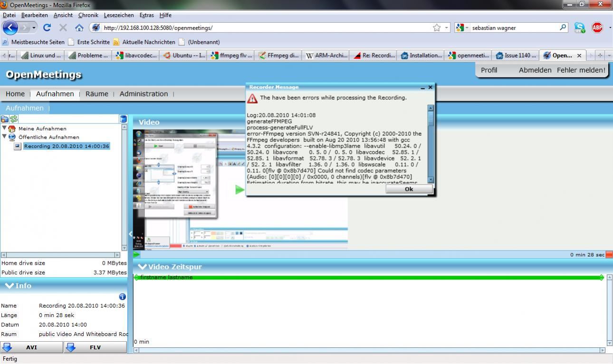The height and width of the screenshot is (364, 613).
Task: Click the globe icon of Öffentliche Aufnahmen
Action: (x=12, y=137)
